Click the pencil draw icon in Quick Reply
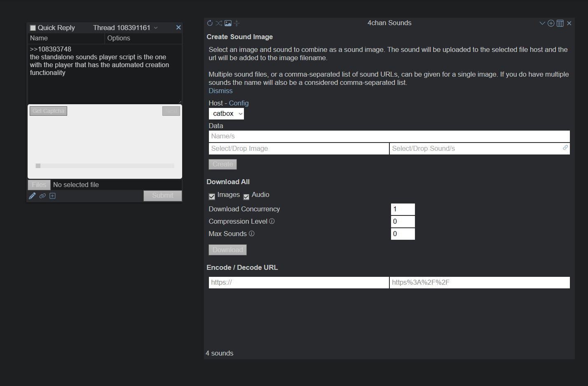The width and height of the screenshot is (588, 386). click(32, 196)
